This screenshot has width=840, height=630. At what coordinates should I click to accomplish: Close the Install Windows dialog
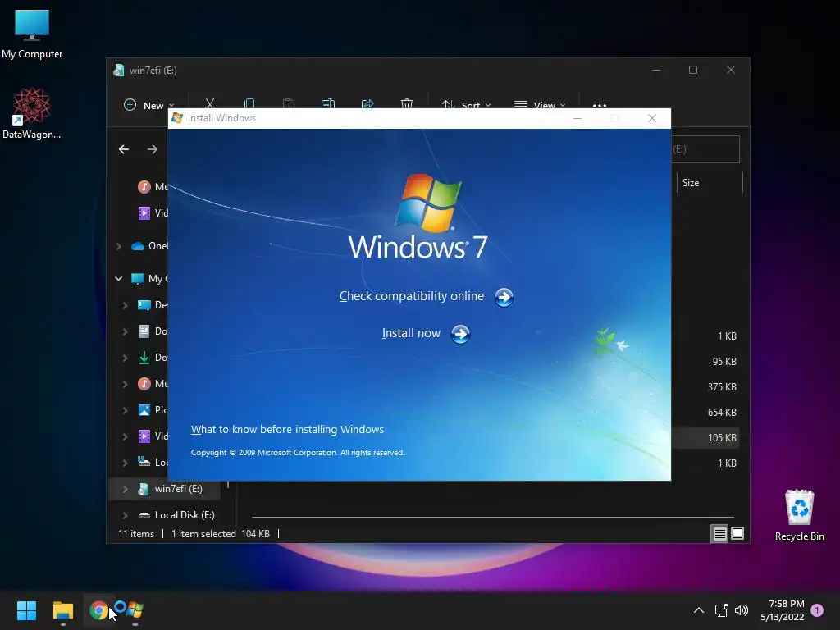pyautogui.click(x=652, y=118)
